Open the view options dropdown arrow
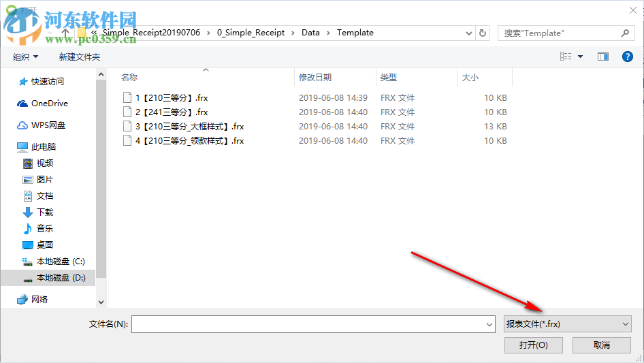The height and width of the screenshot is (363, 644). (x=580, y=57)
